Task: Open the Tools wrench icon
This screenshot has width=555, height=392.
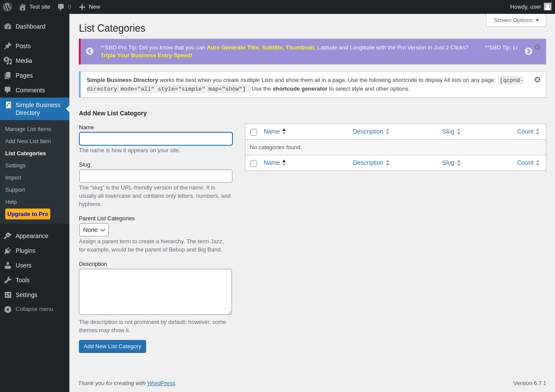Action: 8,280
